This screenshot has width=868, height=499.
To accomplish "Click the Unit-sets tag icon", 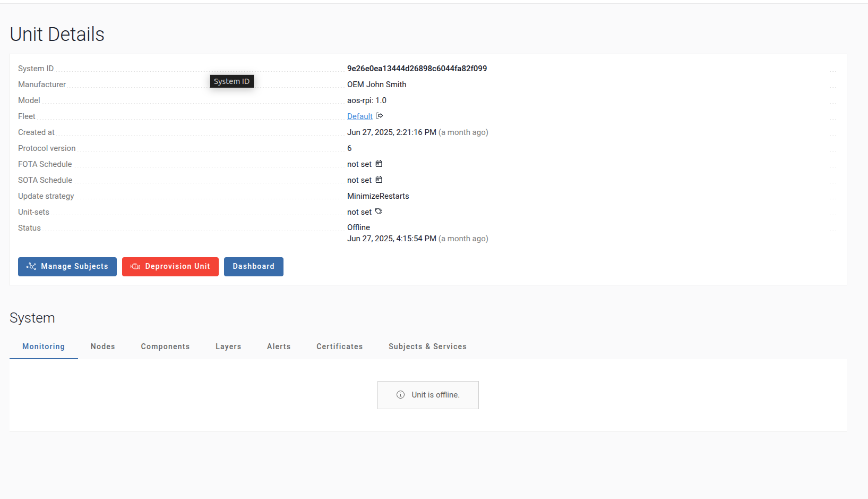I will pos(379,212).
